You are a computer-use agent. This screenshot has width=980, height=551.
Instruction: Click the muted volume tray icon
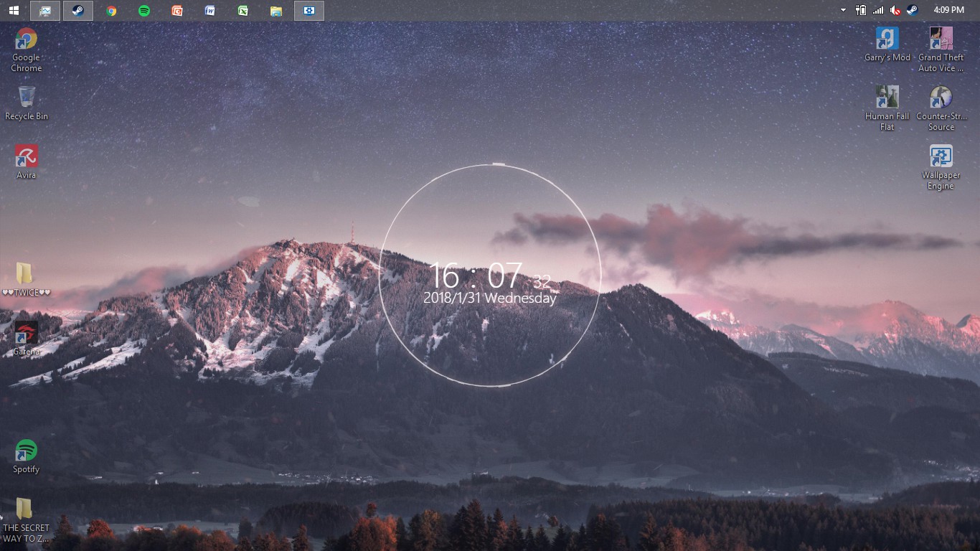(x=895, y=10)
